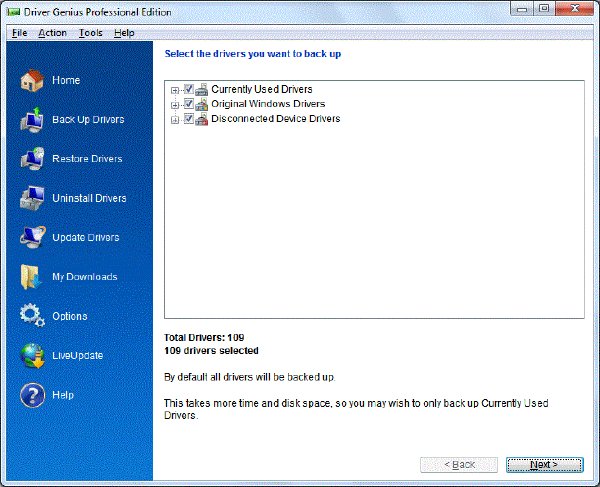Expand the Original Windows Drivers node
Viewport: 600px width, 487px height.
point(175,105)
